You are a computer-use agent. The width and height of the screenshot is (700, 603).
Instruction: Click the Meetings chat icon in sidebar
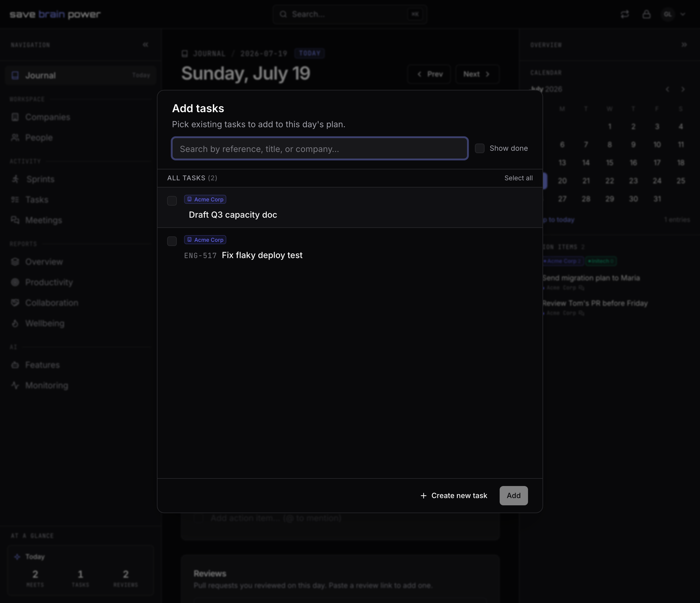click(x=15, y=220)
